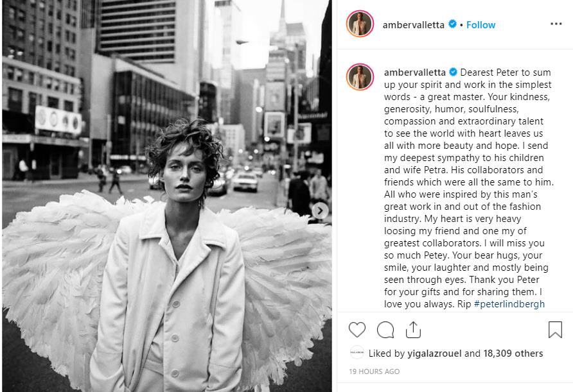Go to next photo with carousel arrow
Image resolution: width=573 pixels, height=392 pixels.
[x=320, y=210]
